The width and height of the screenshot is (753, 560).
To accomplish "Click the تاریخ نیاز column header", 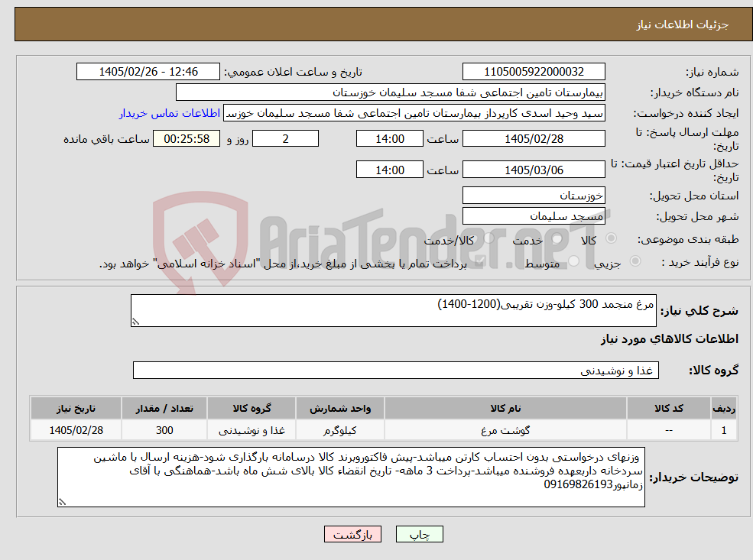I will tap(76, 409).
